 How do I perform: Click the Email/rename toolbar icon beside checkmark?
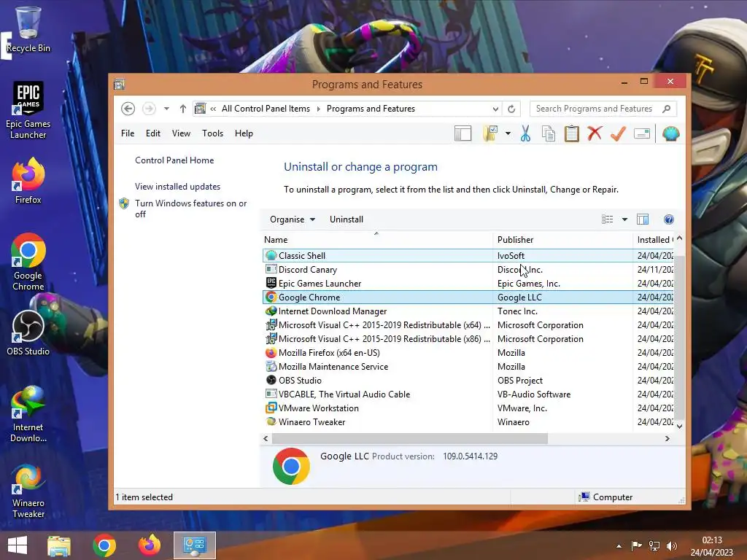coord(642,134)
